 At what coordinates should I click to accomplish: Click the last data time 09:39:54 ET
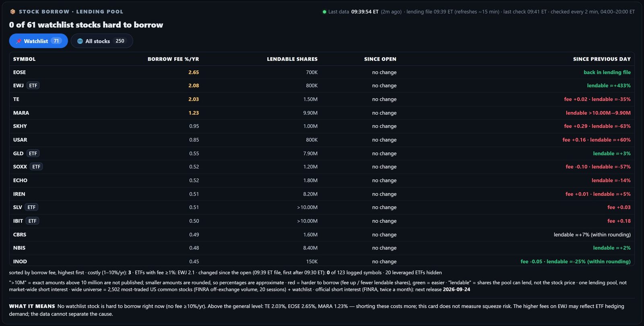(x=365, y=12)
